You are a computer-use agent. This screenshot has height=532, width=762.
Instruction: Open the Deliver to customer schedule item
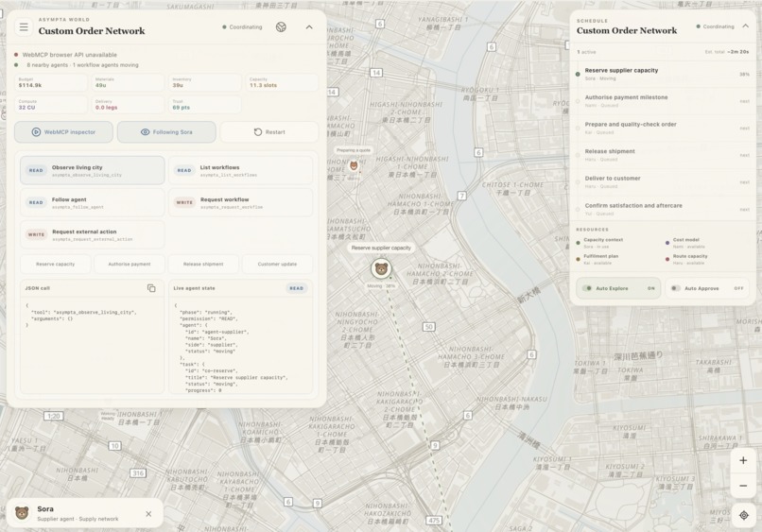663,182
